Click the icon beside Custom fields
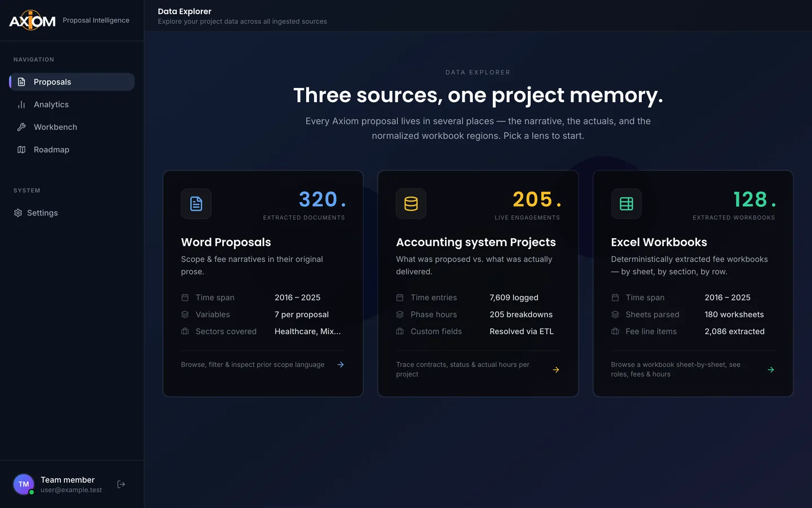 coord(400,331)
